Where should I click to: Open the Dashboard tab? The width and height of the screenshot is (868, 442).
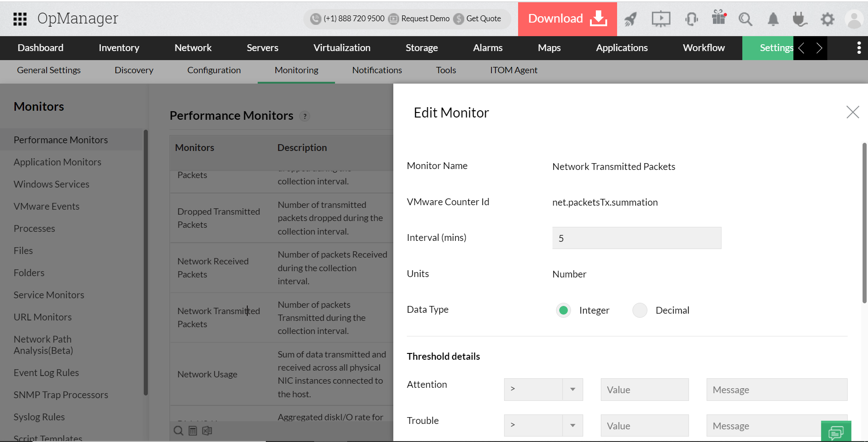[41, 48]
